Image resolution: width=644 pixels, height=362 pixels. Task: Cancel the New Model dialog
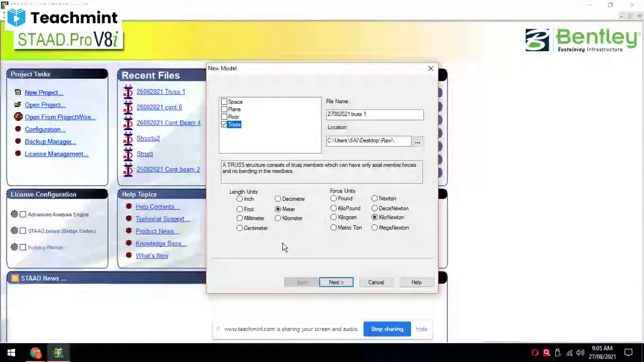click(x=376, y=283)
